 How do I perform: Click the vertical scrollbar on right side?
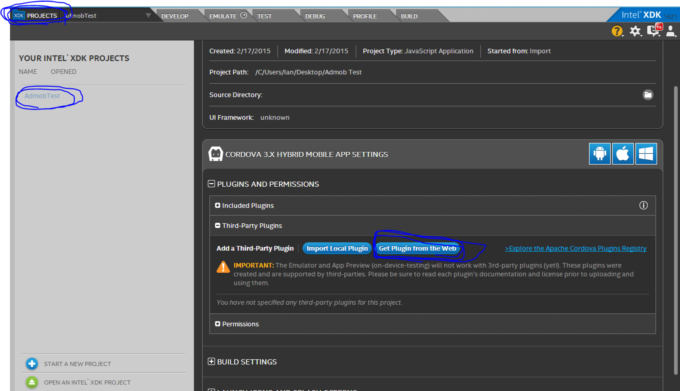coord(675,230)
